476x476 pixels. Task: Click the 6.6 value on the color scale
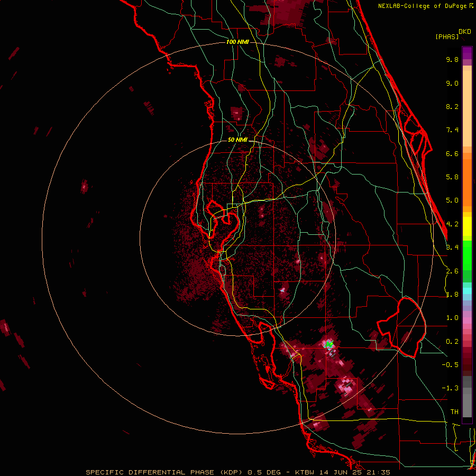click(452, 153)
